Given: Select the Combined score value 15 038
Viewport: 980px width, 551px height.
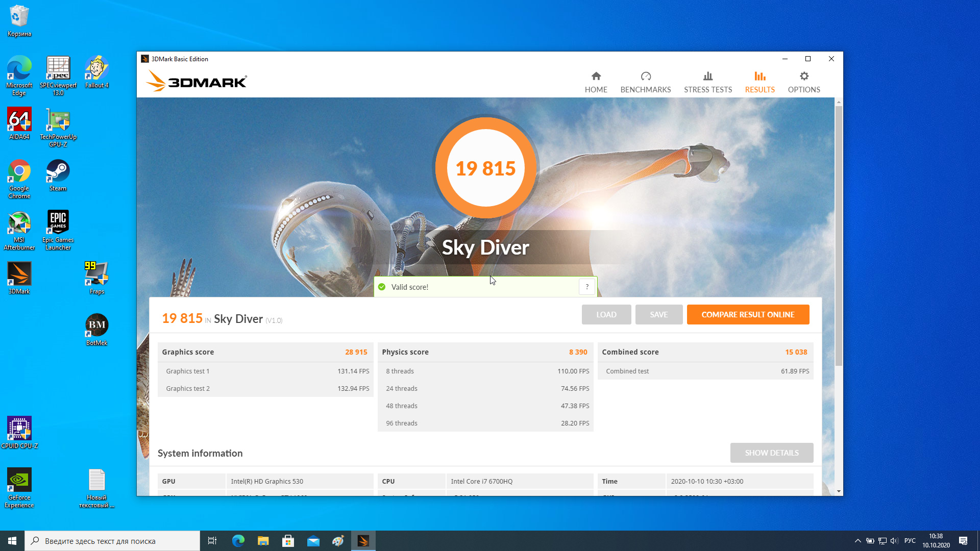Looking at the screenshot, I should 796,352.
